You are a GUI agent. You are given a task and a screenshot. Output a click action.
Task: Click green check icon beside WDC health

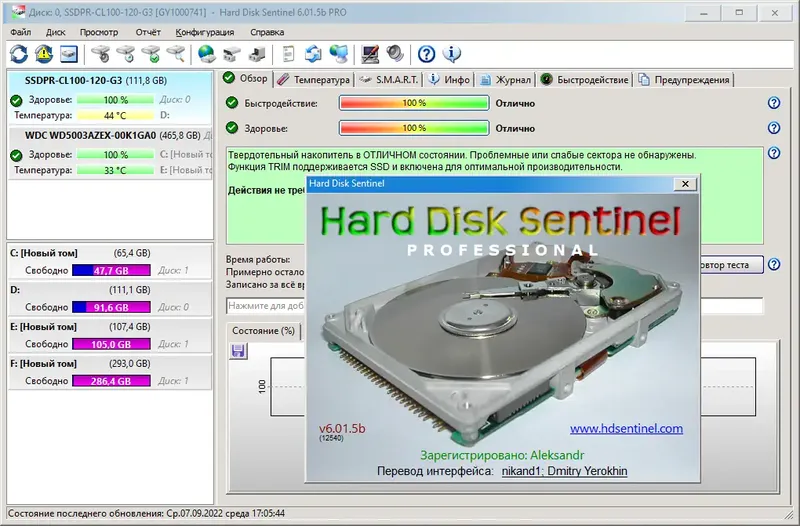[x=16, y=155]
